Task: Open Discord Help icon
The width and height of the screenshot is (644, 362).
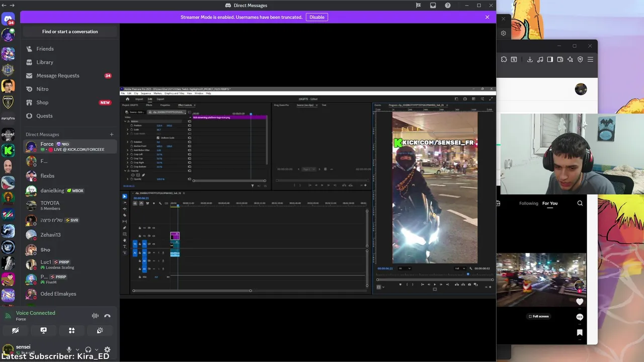Action: click(448, 6)
